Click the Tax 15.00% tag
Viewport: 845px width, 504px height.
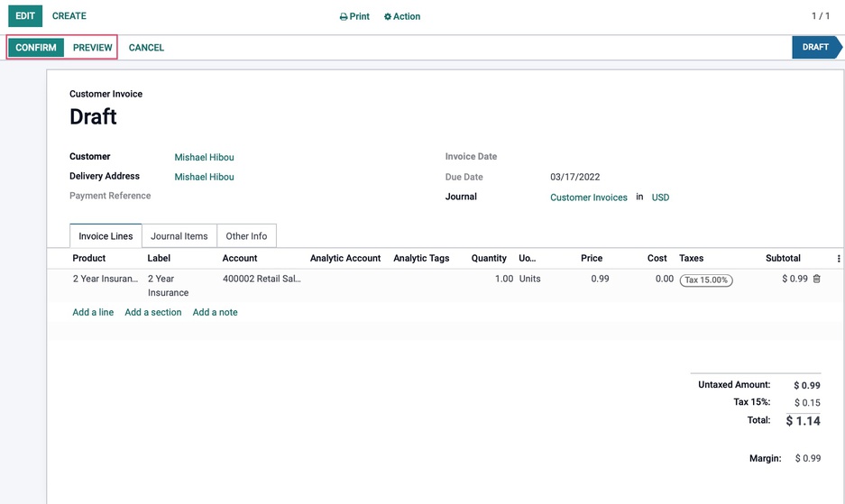pyautogui.click(x=706, y=279)
